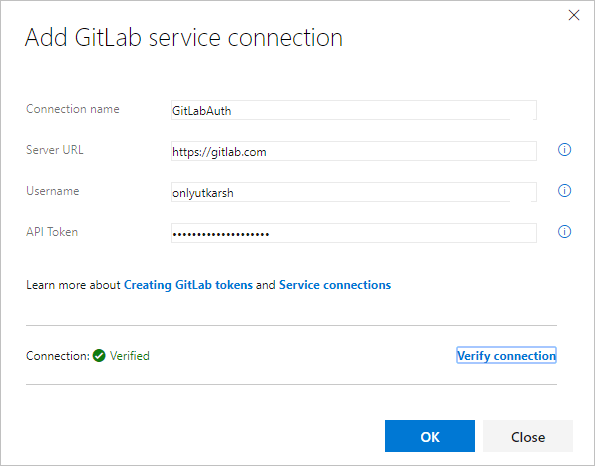Image resolution: width=595 pixels, height=466 pixels.
Task: Click the masked API Token input field
Action: (354, 233)
